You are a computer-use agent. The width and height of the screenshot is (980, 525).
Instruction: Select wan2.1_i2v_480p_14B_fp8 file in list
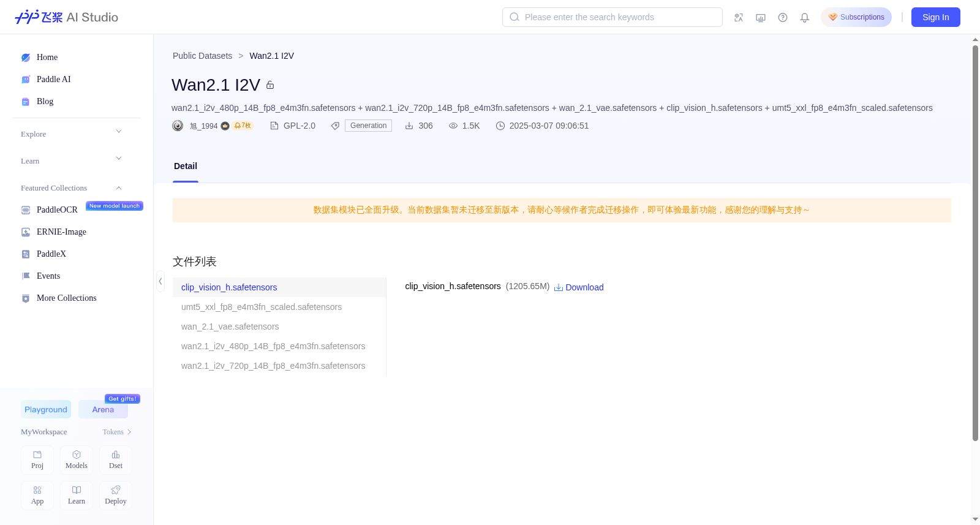click(279, 346)
